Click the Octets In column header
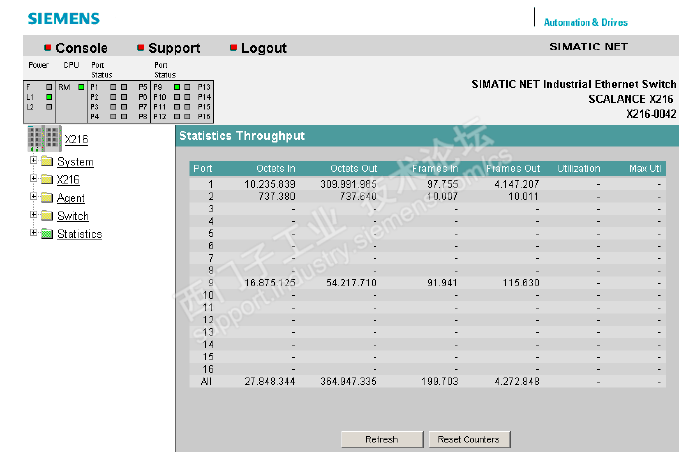The image size is (686, 460). coord(276,169)
